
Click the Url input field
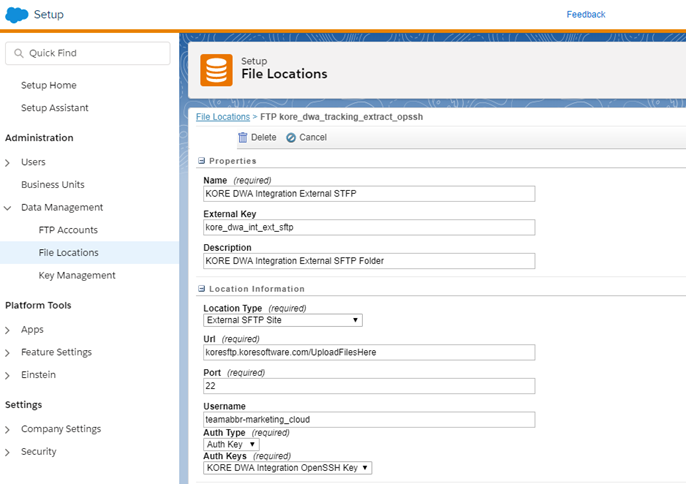click(368, 353)
